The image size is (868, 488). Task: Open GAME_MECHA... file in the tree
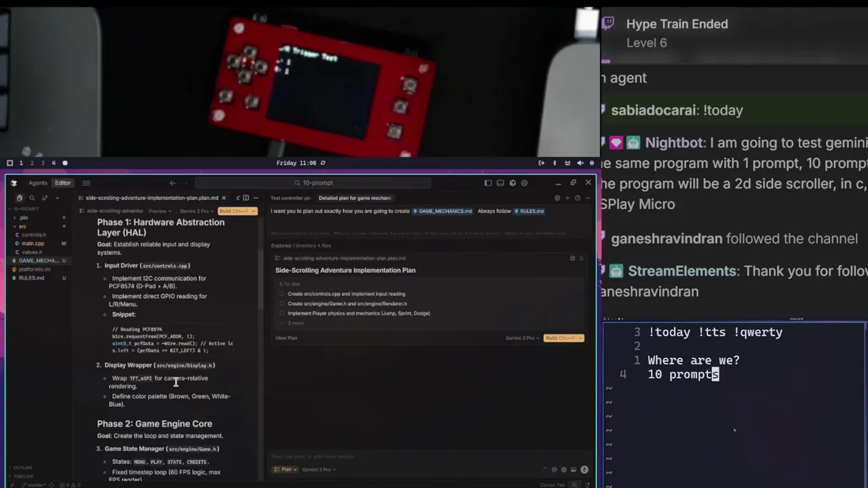pos(39,260)
